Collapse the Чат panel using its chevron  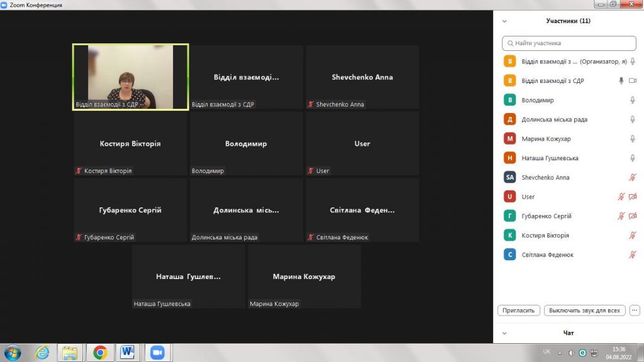(x=504, y=333)
